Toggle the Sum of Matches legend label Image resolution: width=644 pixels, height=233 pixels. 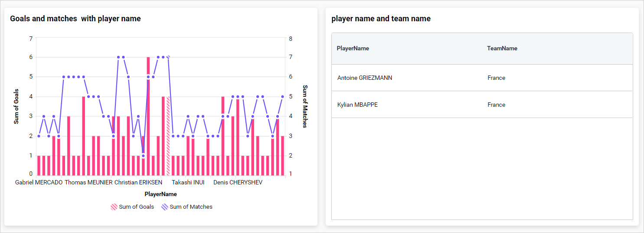tap(191, 207)
